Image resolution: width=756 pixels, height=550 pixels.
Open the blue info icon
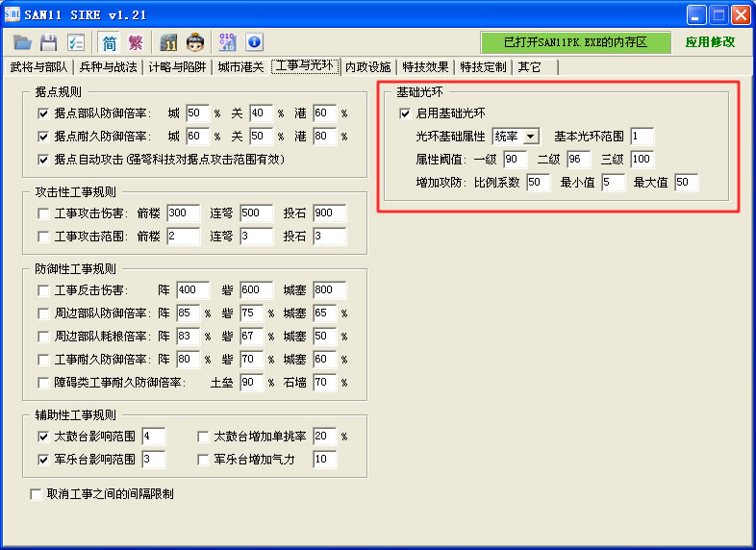pyautogui.click(x=254, y=42)
